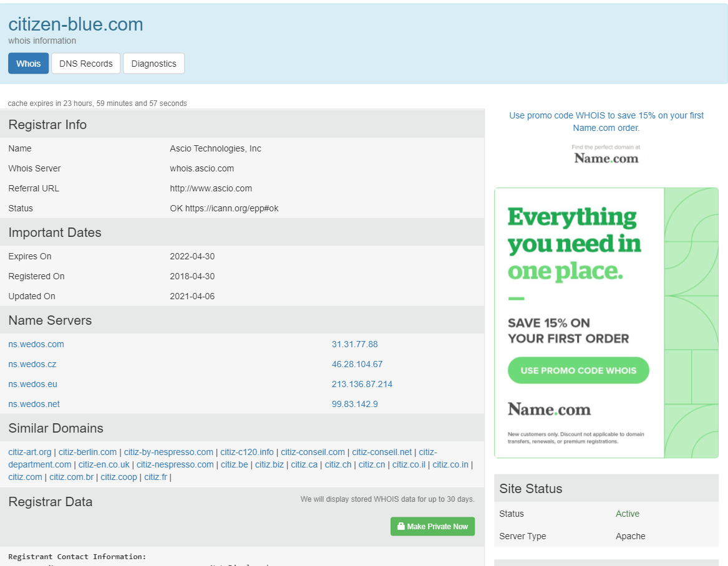
Task: Open similar domain citiz.ca
Action: pyautogui.click(x=304, y=464)
